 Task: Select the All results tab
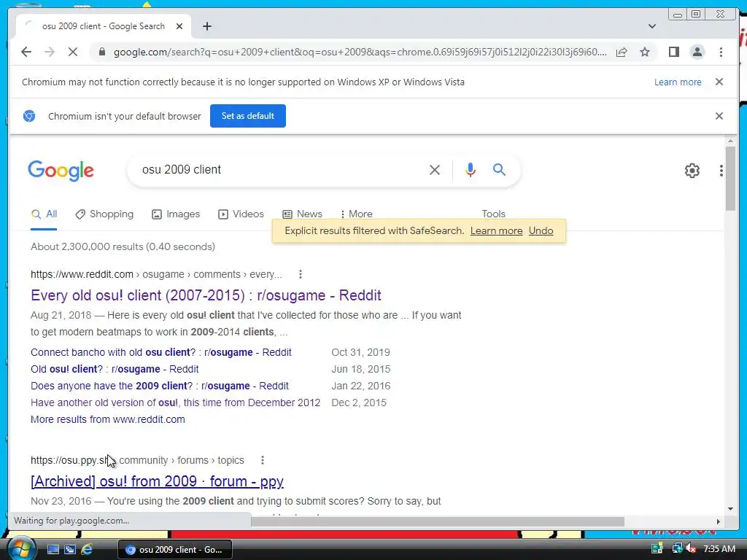(44, 214)
